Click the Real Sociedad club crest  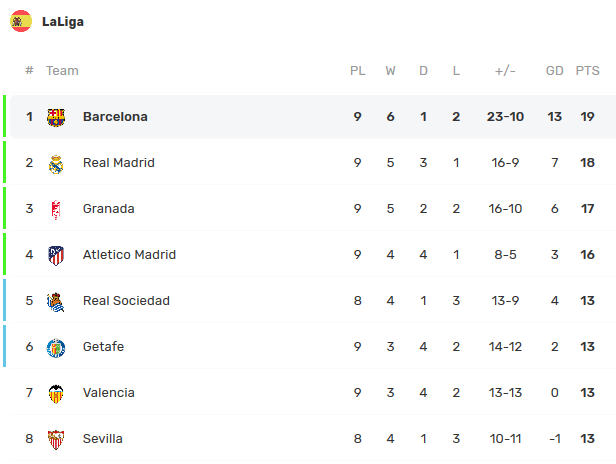[57, 301]
